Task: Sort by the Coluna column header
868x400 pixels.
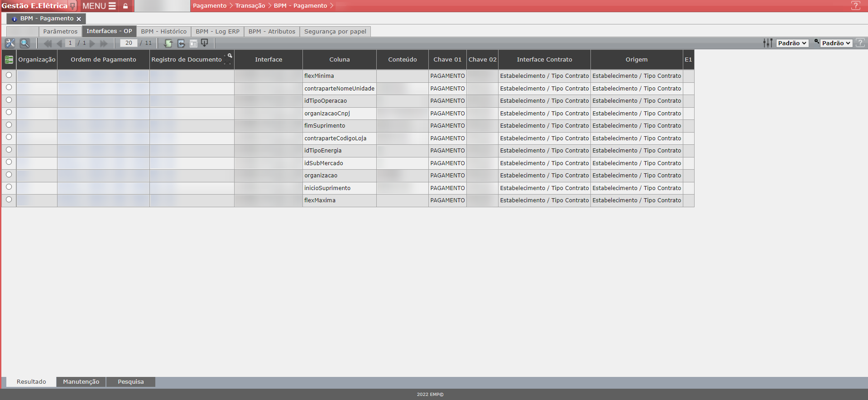Action: point(339,60)
